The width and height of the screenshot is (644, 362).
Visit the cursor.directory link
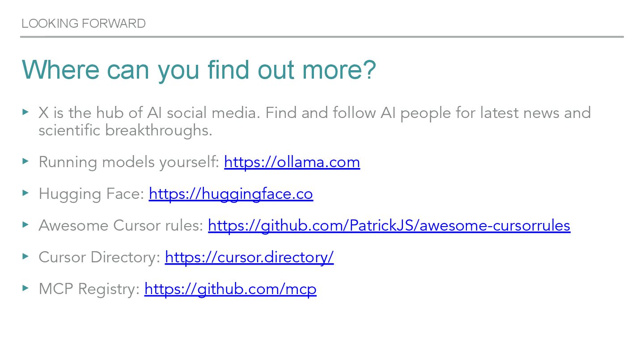tap(249, 257)
